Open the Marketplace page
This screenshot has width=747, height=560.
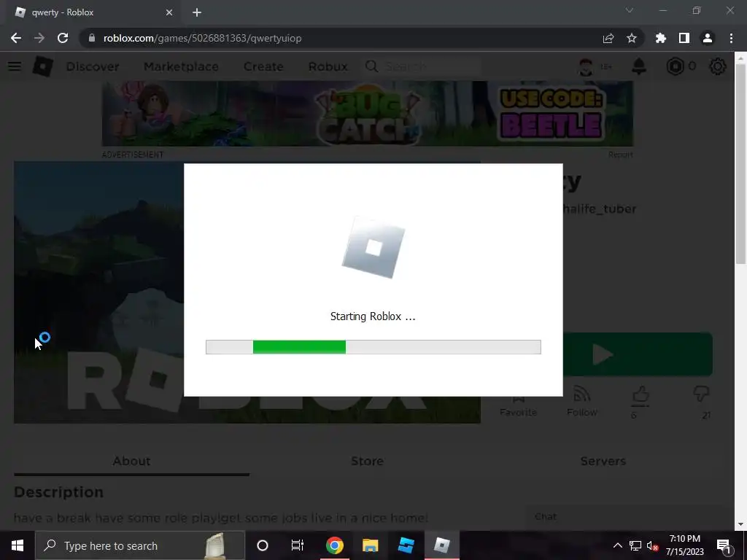[181, 66]
